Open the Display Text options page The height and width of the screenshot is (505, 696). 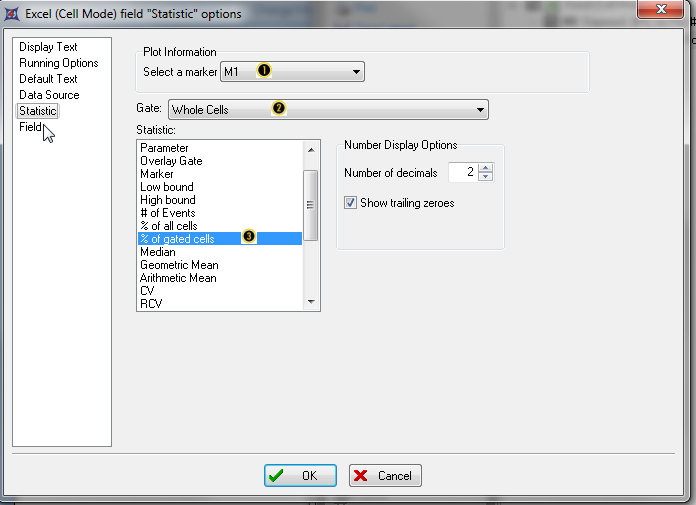coord(48,47)
